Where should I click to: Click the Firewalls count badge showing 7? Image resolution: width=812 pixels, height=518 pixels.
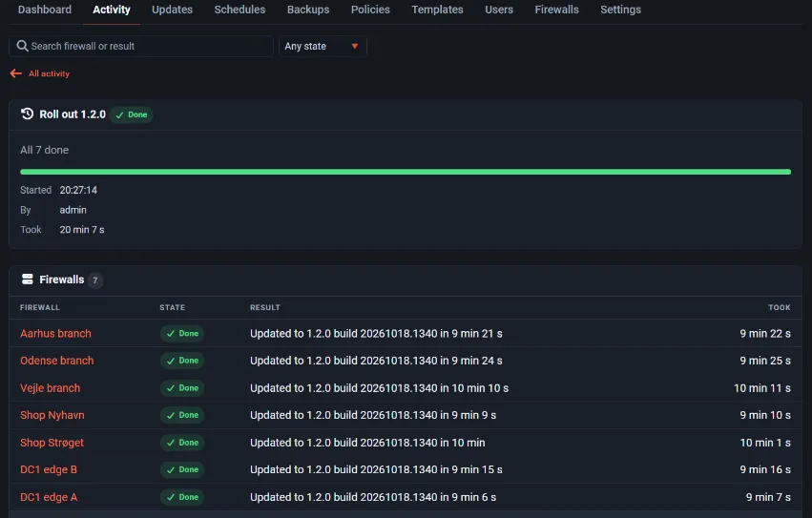[x=94, y=280]
